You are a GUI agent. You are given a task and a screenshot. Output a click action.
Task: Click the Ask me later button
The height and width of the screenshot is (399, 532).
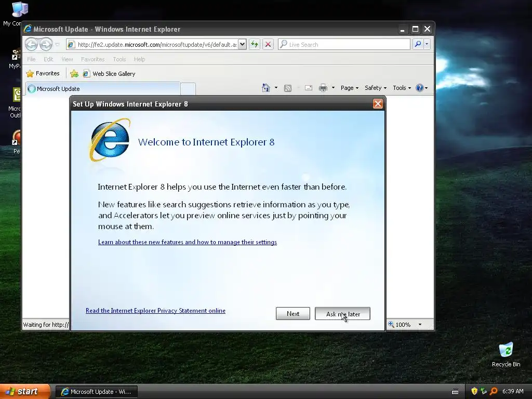(x=343, y=313)
